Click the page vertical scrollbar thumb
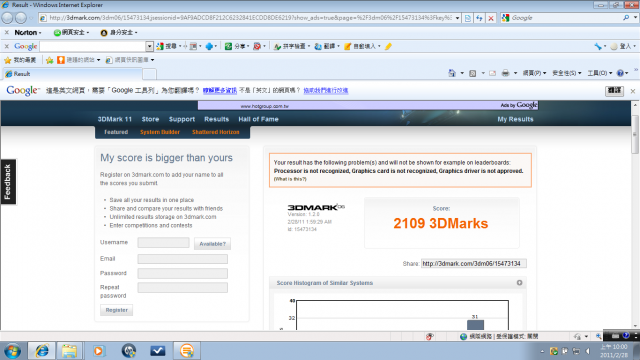Screen dimensions: 640x360 coord(635,135)
